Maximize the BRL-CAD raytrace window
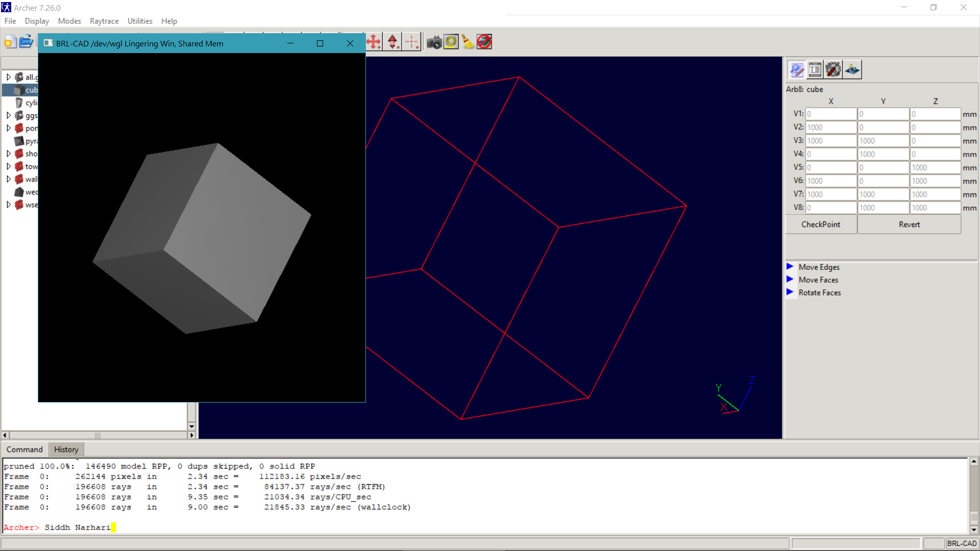 320,43
